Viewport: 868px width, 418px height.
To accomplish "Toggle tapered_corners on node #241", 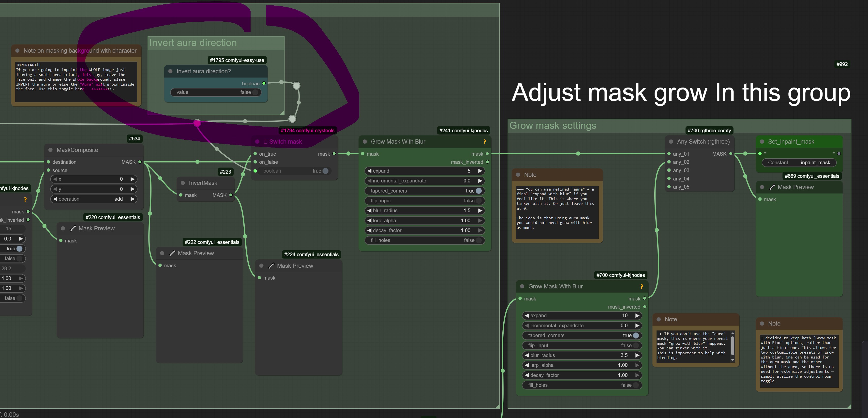I will (425, 191).
